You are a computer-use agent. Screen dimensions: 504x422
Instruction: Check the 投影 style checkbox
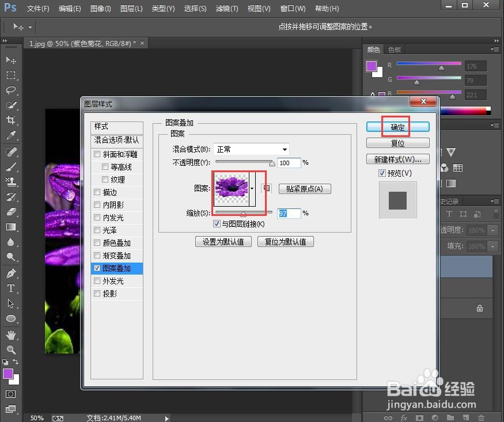[97, 294]
